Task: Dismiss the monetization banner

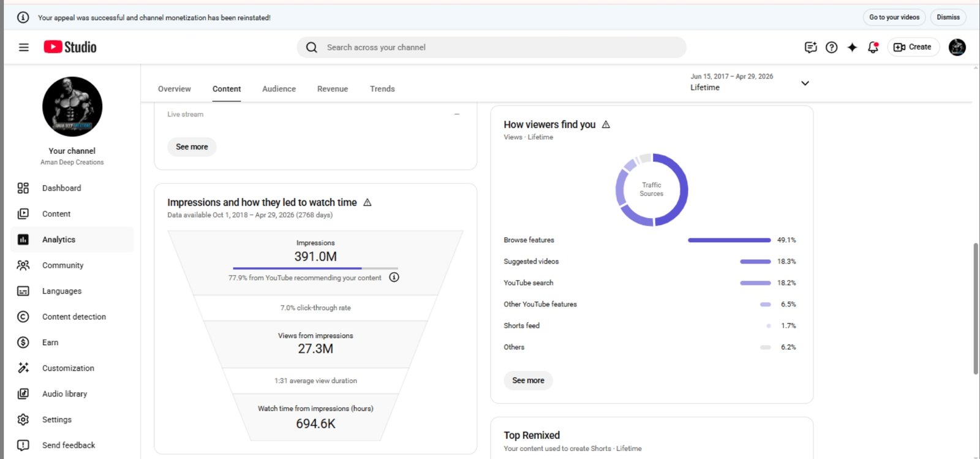Action: (x=948, y=17)
